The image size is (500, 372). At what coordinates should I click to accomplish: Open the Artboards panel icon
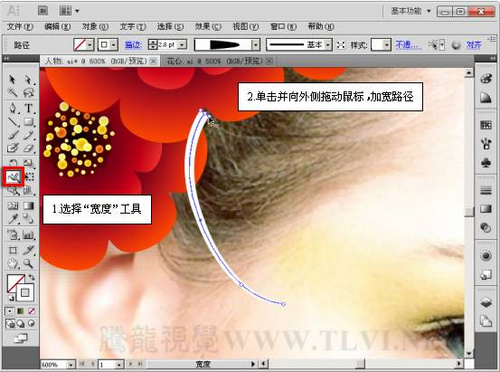click(x=486, y=321)
